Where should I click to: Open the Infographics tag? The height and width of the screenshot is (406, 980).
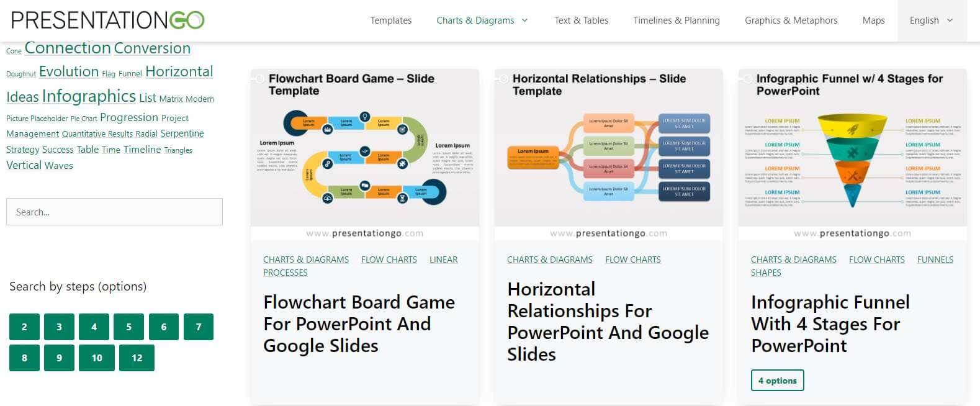tap(89, 96)
